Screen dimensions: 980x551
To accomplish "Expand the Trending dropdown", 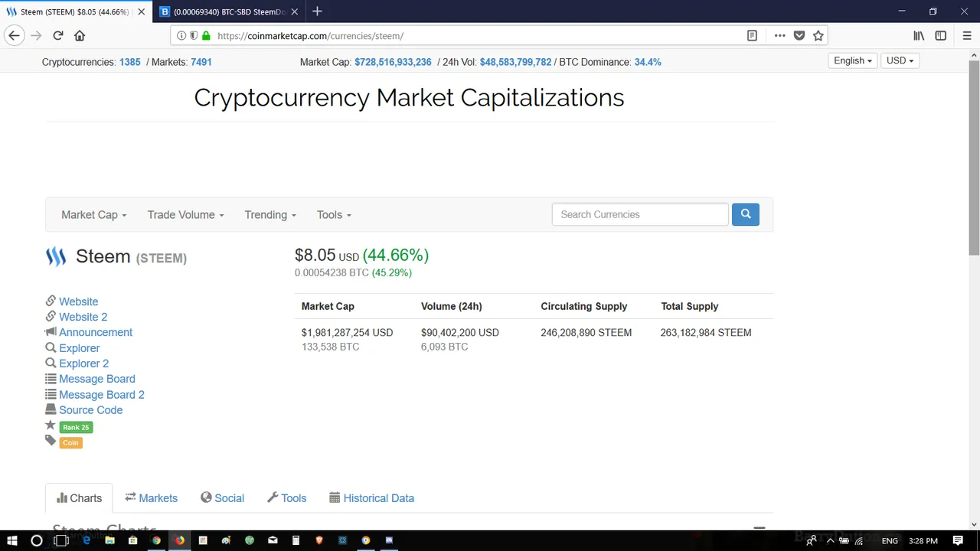I will 270,215.
